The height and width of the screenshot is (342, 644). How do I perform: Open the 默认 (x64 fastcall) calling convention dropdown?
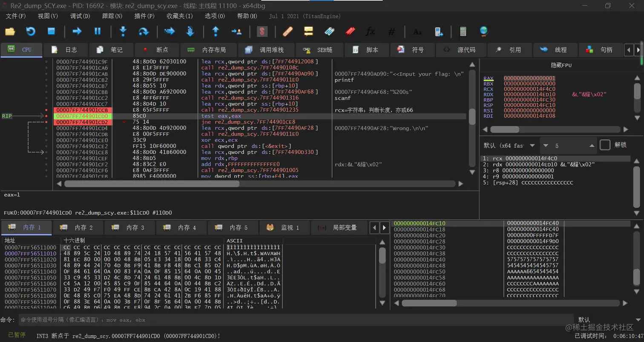coord(509,146)
